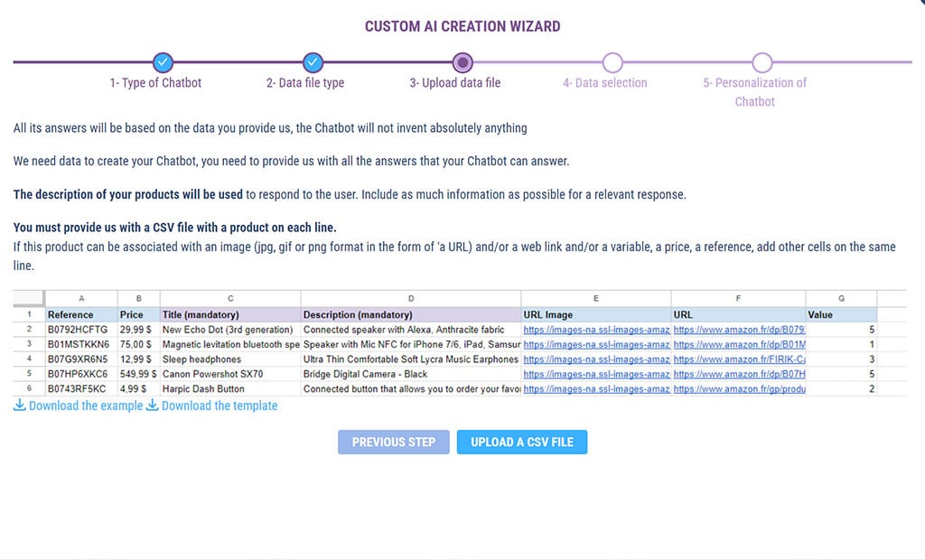Open the image URL for New Echo Dot

(x=596, y=331)
